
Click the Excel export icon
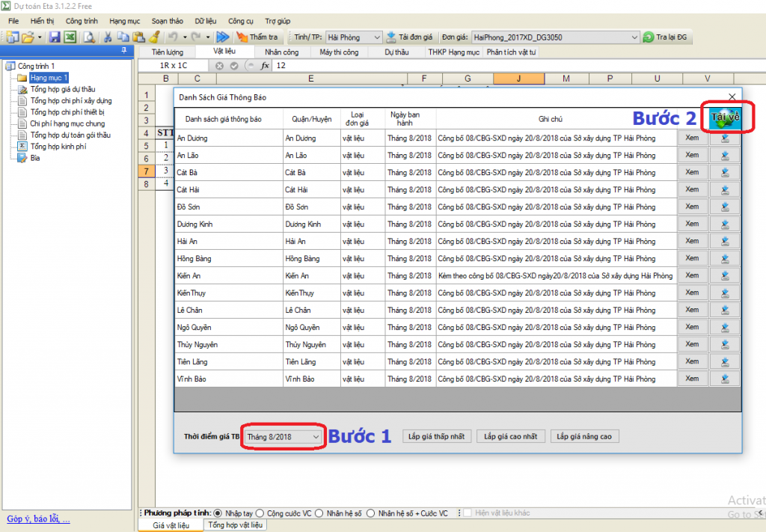(x=70, y=37)
